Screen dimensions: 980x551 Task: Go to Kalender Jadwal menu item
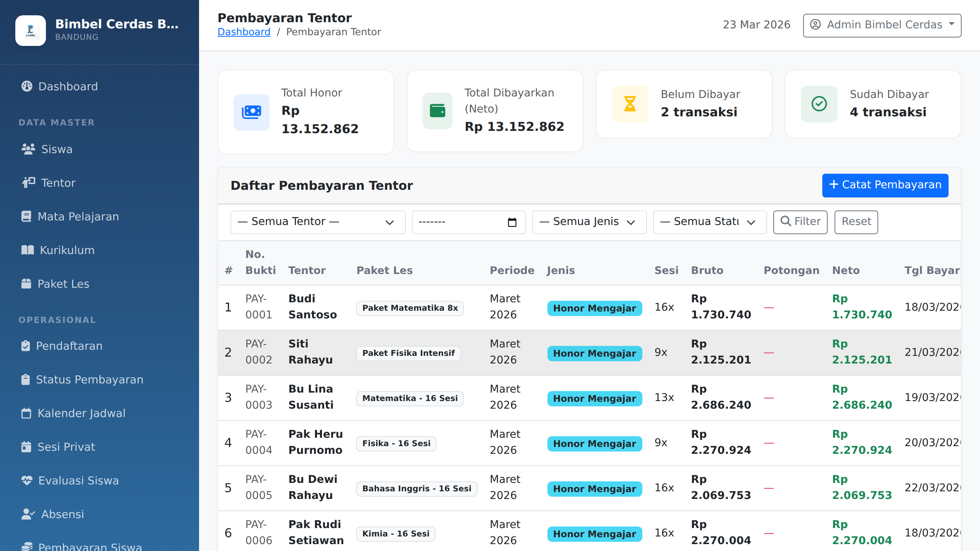(81, 413)
